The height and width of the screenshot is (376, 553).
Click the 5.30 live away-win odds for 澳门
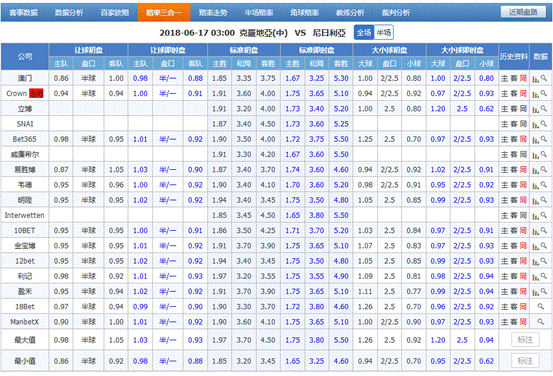pyautogui.click(x=341, y=78)
